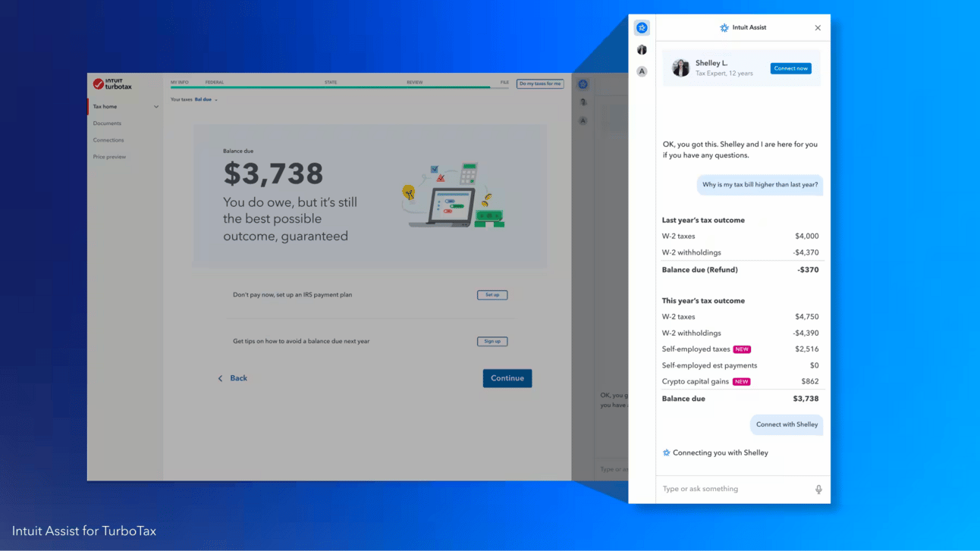Click 'Don't pay now, set up an IRS payment plan'

click(x=293, y=295)
